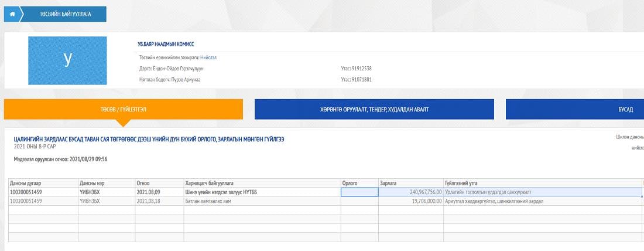
Task: Click the blue У organization avatar
Action: (x=67, y=60)
